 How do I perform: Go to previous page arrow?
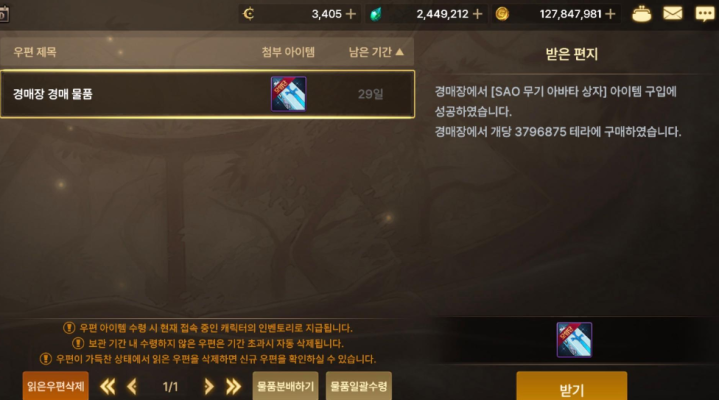(132, 387)
